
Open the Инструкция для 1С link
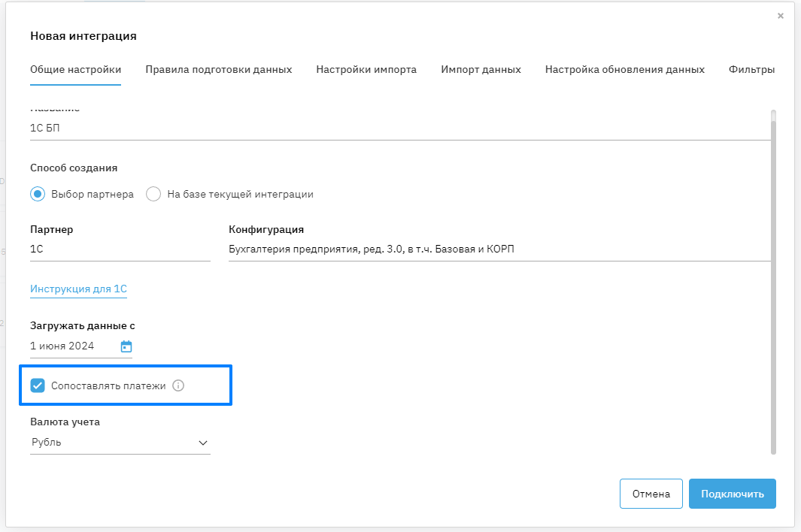tap(78, 289)
